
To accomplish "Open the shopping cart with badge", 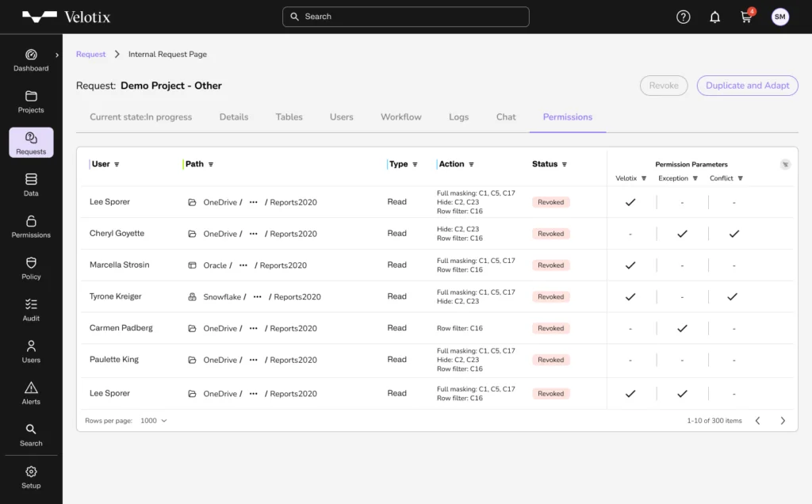I will 747,16.
